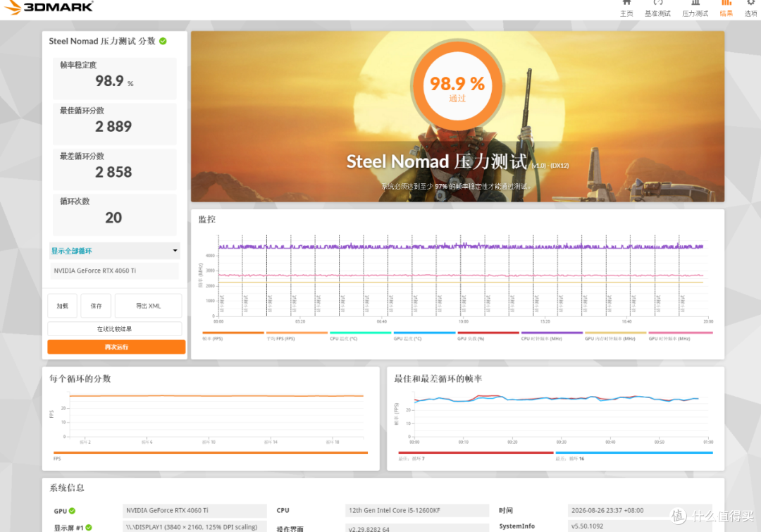Click the 最佳和最差循环的帧率 heading

438,378
